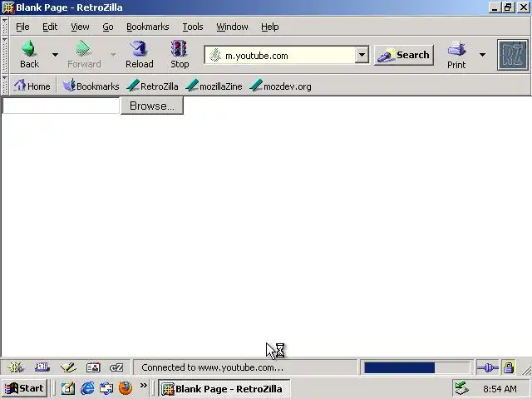
Task: Open the mozillaZine bookmark
Action: coord(214,86)
